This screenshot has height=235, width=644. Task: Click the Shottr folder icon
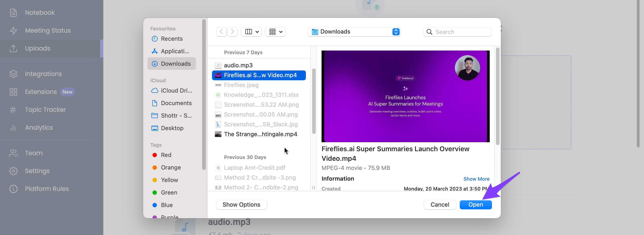coord(155,116)
